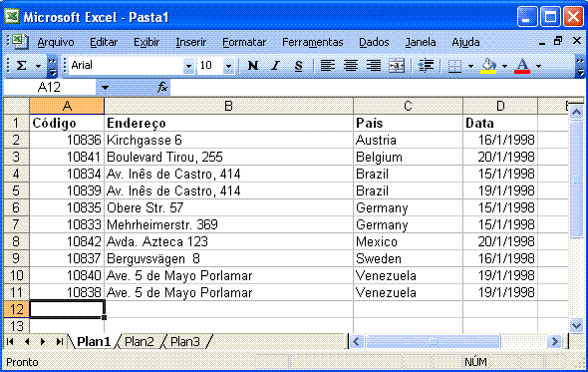Switch to the Plan2 sheet tab
The width and height of the screenshot is (588, 372).
click(x=140, y=342)
